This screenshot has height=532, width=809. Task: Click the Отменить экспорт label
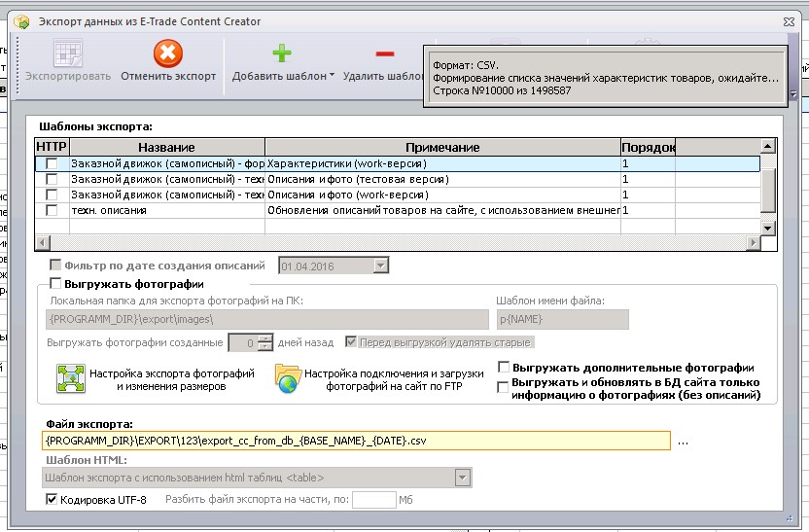click(x=168, y=76)
